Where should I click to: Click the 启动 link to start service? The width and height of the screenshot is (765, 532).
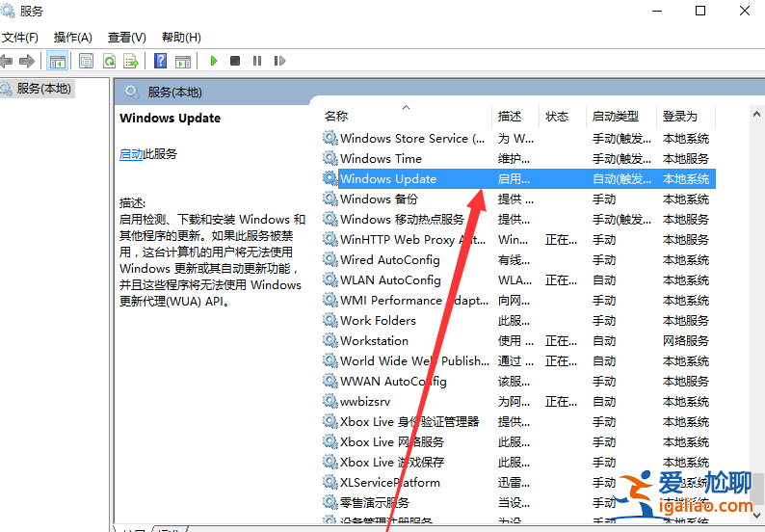(x=131, y=154)
